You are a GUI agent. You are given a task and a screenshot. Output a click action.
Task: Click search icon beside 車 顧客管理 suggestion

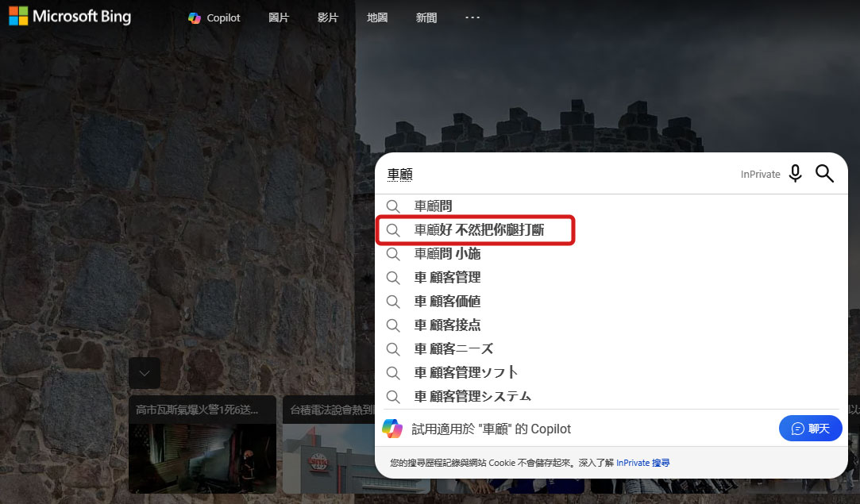[x=393, y=278]
